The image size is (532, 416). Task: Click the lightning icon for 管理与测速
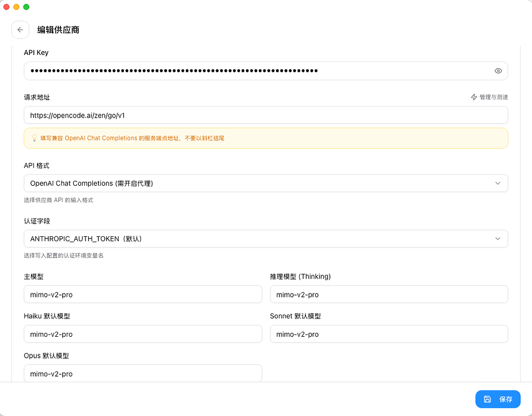[x=474, y=97]
